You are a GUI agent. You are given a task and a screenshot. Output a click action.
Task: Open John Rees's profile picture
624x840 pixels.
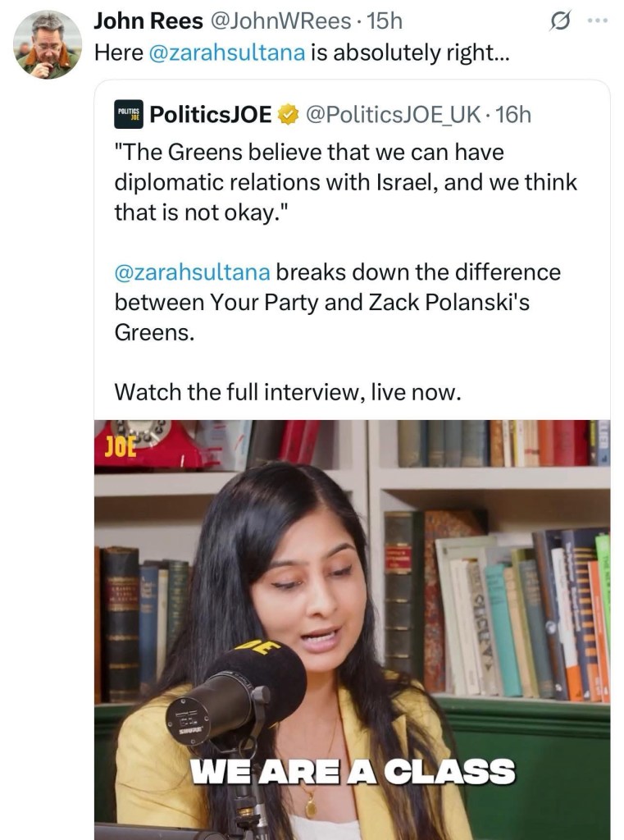click(x=48, y=45)
